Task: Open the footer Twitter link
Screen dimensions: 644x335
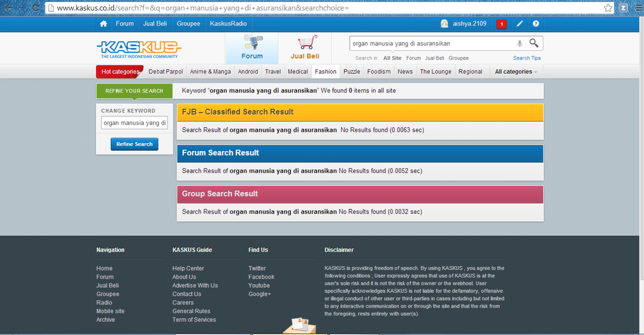Action: (257, 269)
